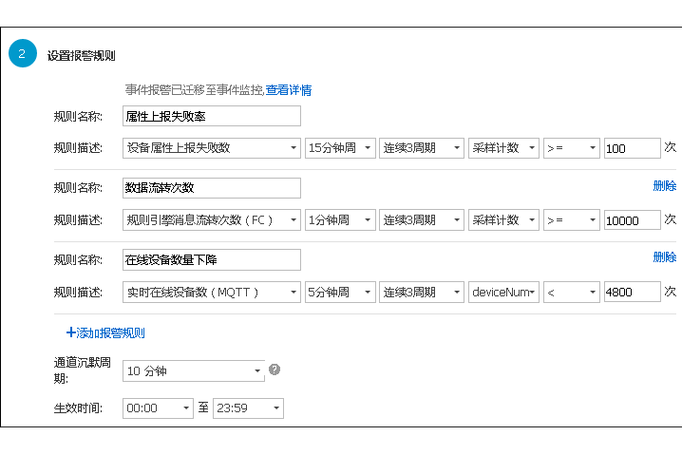Open 23:59 end time dropdown
Viewport: 682px width, 455px height.
tap(248, 408)
